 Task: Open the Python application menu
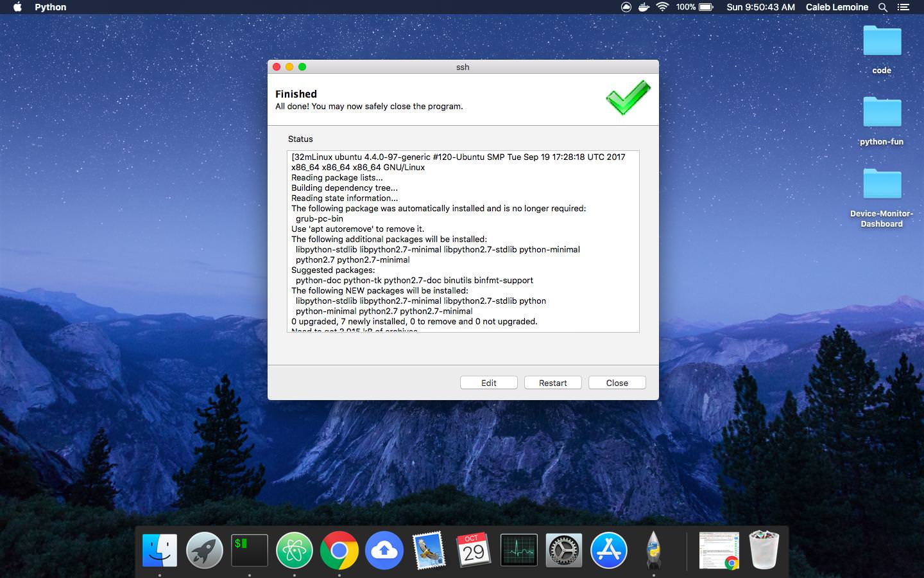[x=50, y=7]
